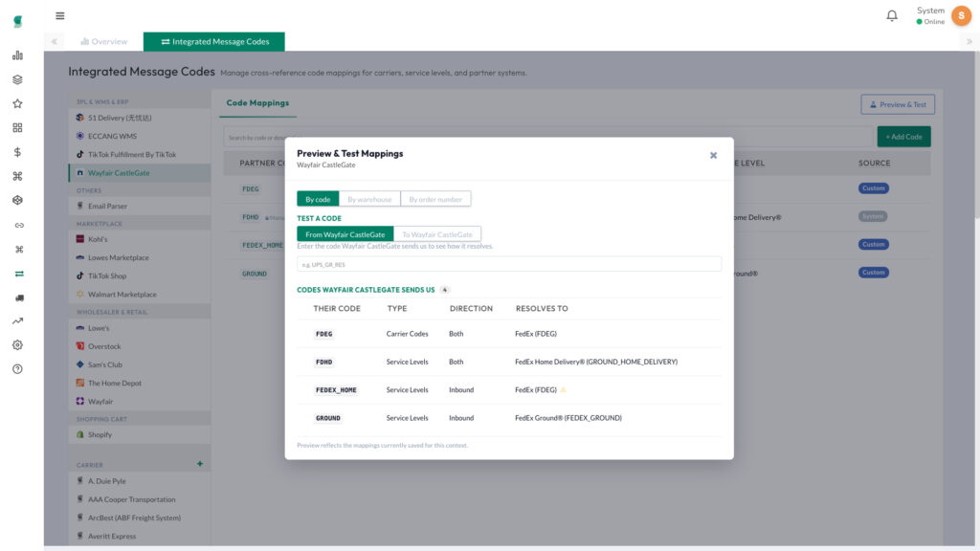This screenshot has height=551, width=980.
Task: Click the Preview & Test button
Action: (898, 104)
